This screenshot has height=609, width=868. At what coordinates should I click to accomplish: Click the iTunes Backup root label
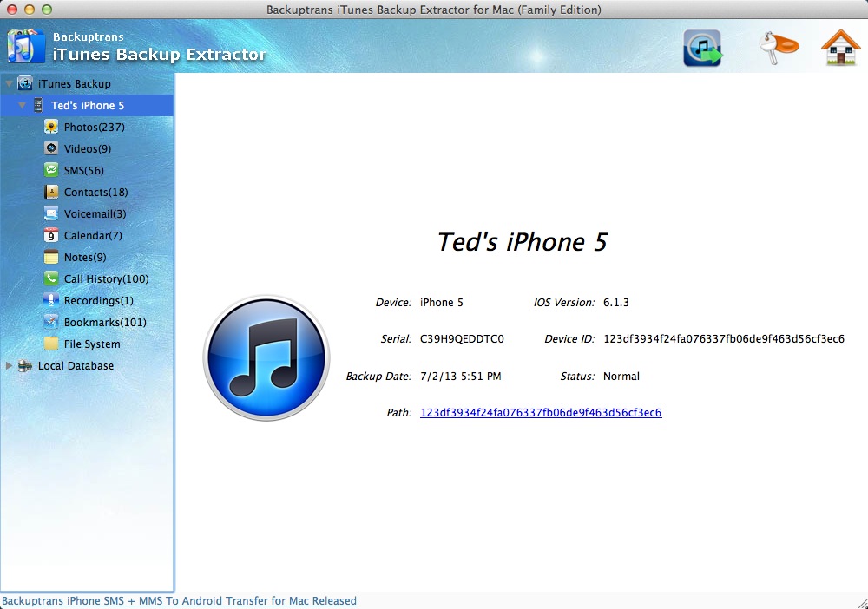tap(74, 83)
